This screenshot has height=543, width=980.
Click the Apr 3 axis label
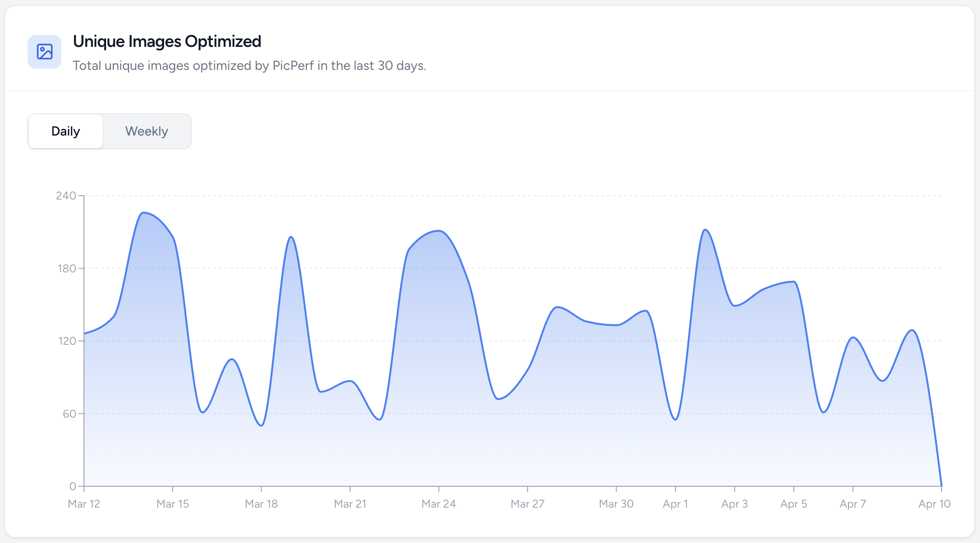coord(734,504)
